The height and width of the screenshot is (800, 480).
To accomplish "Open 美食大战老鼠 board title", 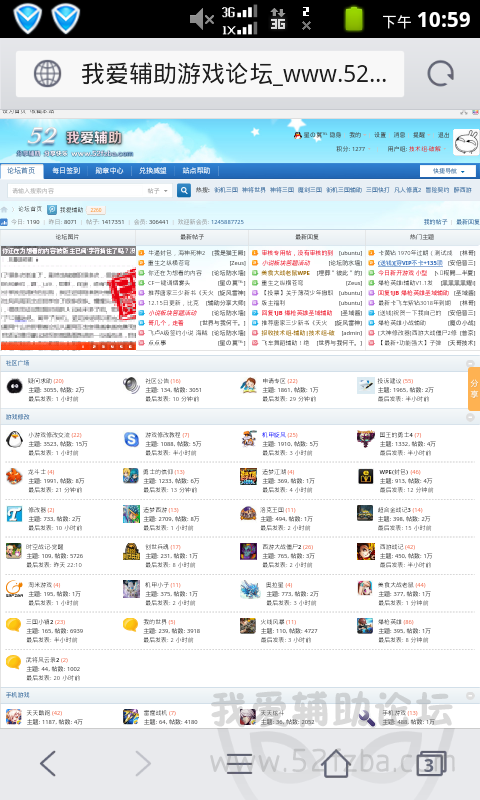I will [395, 585].
